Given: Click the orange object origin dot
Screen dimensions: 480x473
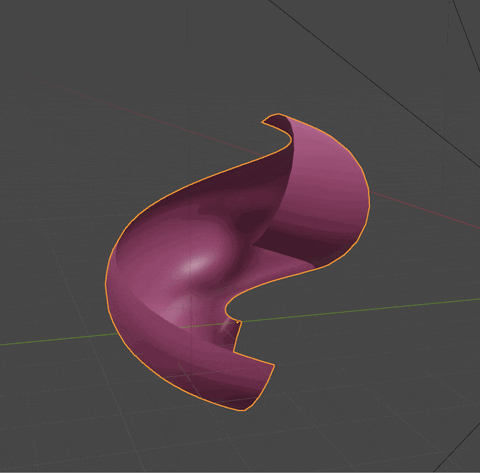Looking at the screenshot, I should click(238, 322).
